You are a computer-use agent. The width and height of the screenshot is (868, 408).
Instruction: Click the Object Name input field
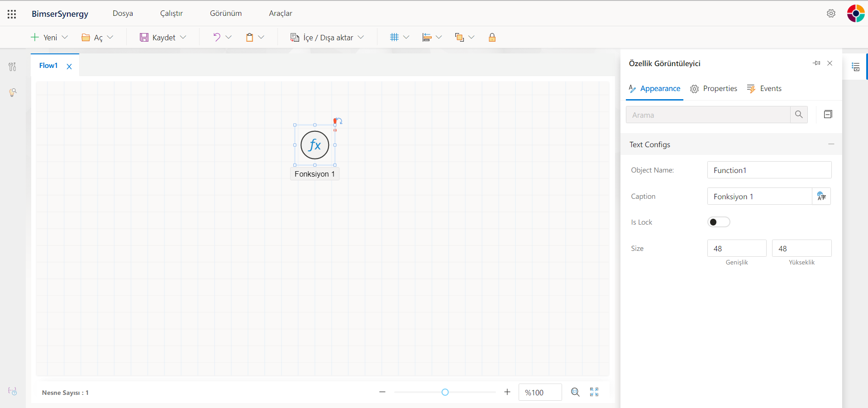coord(769,170)
